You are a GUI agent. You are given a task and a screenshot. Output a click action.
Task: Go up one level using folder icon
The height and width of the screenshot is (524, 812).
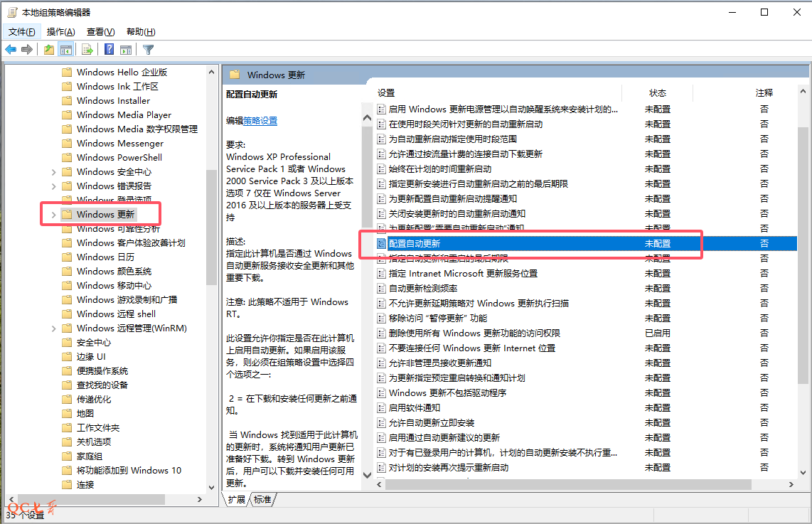[48, 49]
